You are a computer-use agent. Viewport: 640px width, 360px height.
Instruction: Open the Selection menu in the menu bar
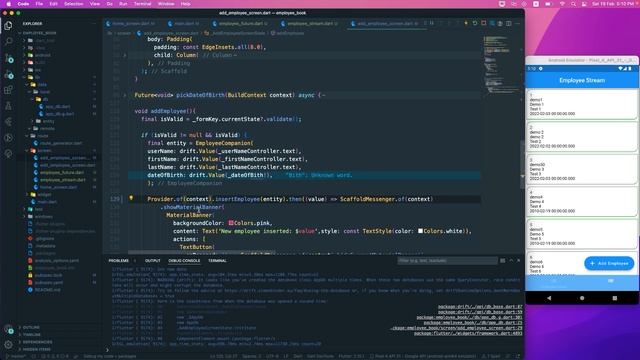click(73, 4)
